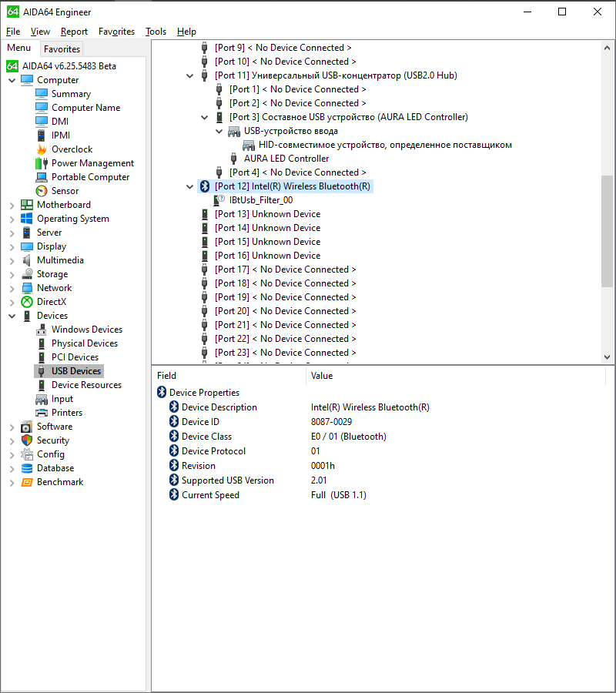
Task: Click the device list vertical scrollbar thumb
Action: tap(608, 231)
